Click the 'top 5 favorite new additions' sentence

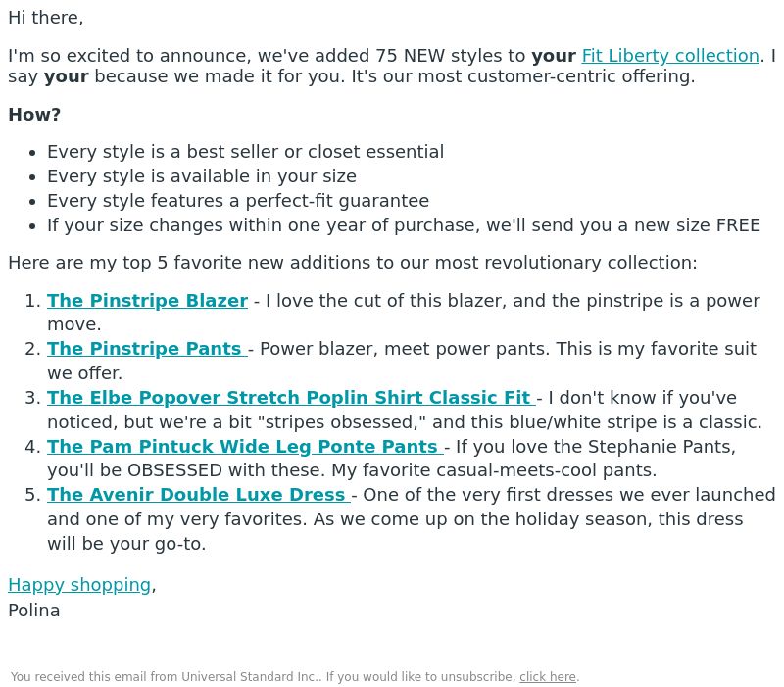tap(353, 263)
